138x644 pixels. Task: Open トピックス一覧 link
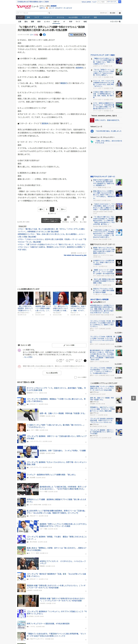point(115,21)
